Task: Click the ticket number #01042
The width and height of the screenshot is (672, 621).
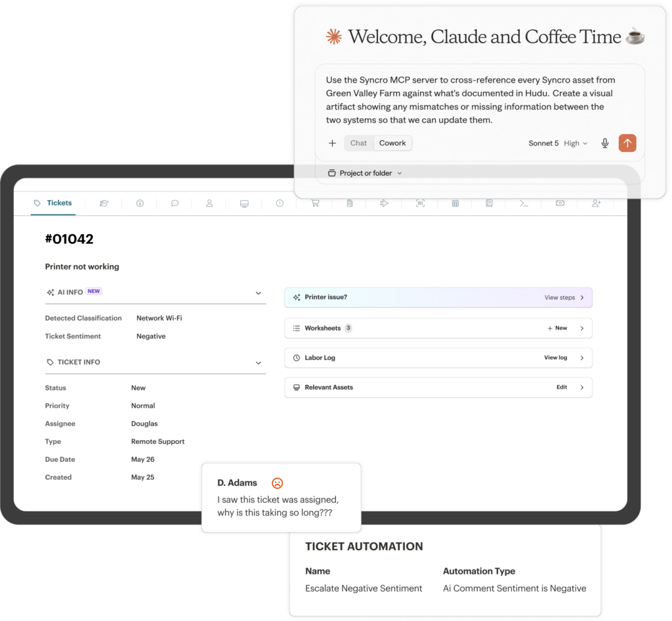Action: (x=69, y=239)
